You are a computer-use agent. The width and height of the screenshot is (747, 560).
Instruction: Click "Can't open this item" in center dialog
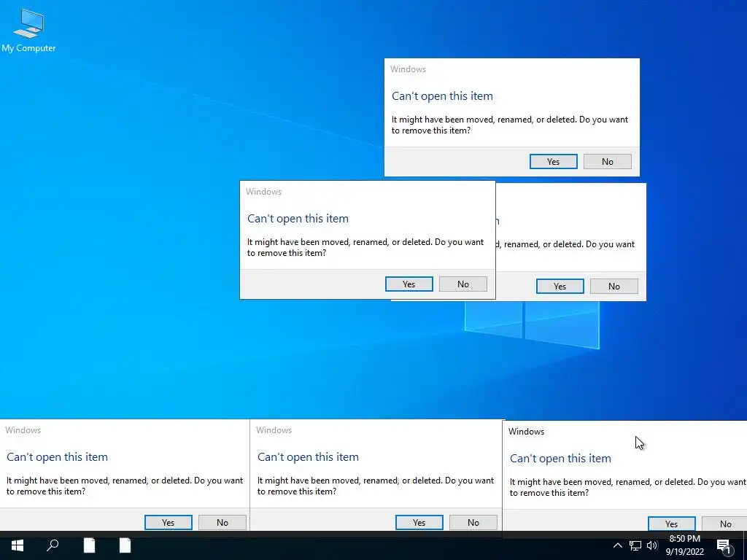click(x=298, y=219)
